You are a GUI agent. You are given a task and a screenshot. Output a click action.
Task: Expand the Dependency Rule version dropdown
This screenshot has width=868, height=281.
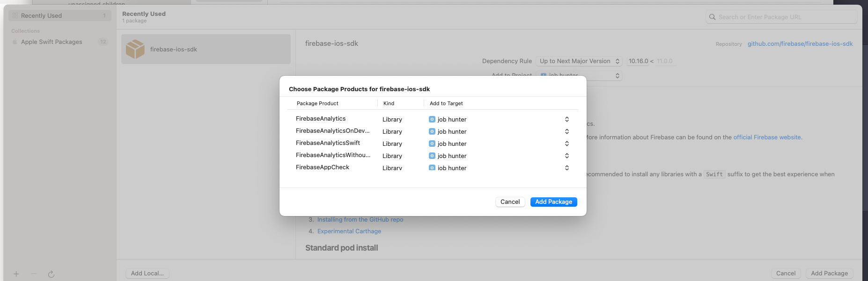point(579,61)
